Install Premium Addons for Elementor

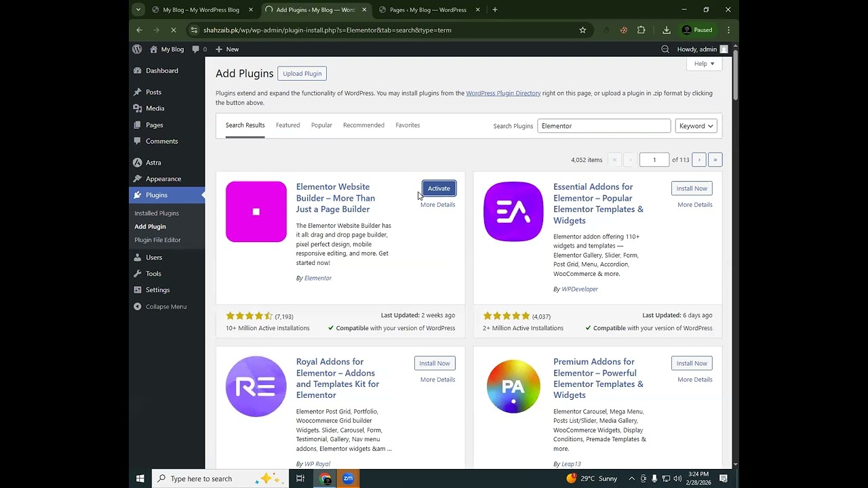tap(692, 363)
